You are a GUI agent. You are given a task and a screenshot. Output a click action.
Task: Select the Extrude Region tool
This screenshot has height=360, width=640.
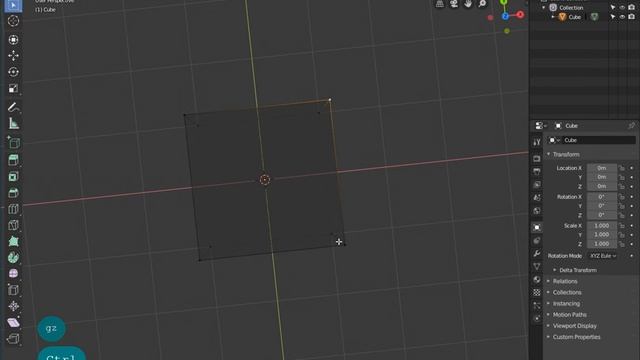[13, 160]
